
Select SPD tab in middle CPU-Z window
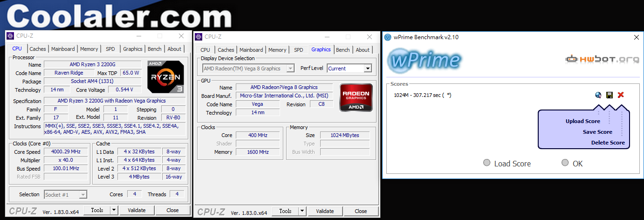(299, 50)
